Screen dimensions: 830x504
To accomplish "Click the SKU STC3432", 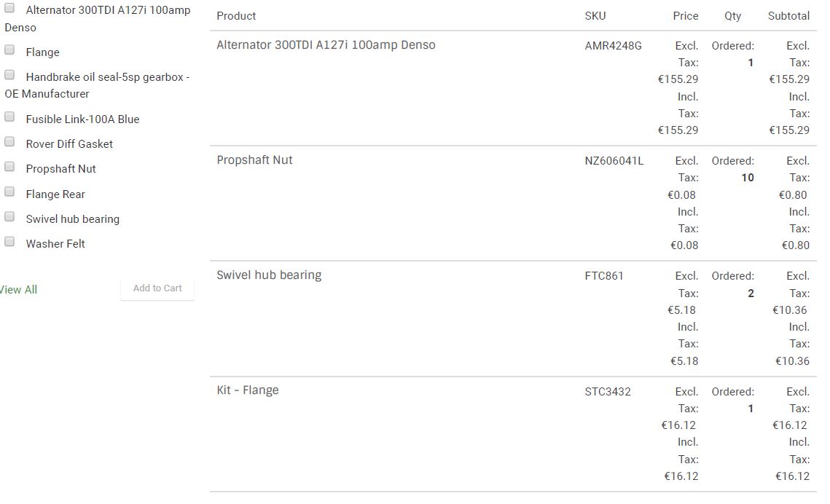I will point(608,392).
